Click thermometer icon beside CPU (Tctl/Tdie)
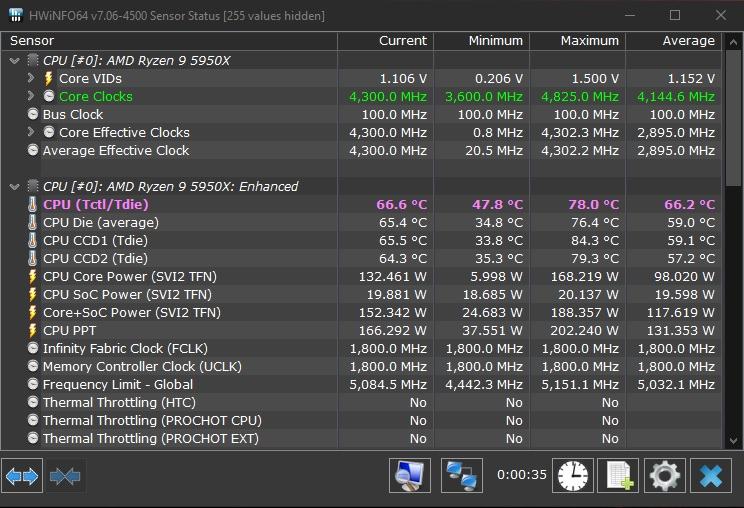744x508 pixels. (32, 204)
